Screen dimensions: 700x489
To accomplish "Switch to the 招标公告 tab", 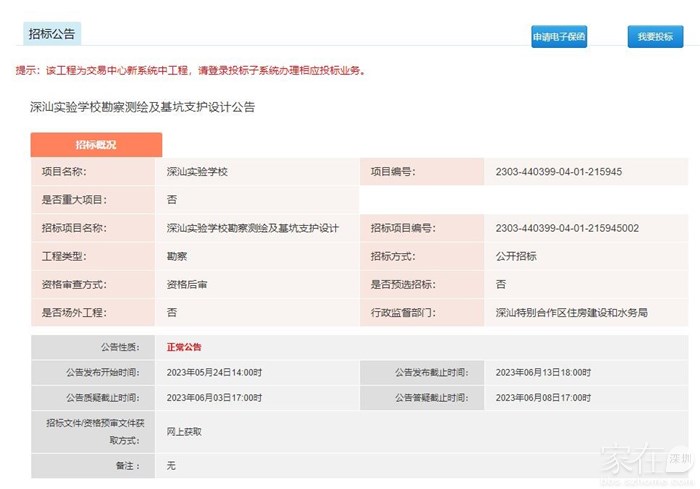I will pyautogui.click(x=51, y=33).
